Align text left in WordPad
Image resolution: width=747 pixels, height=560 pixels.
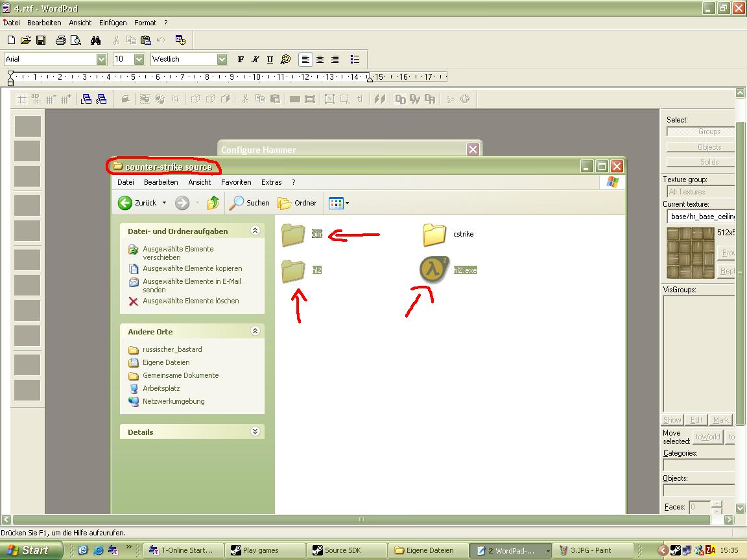[305, 59]
